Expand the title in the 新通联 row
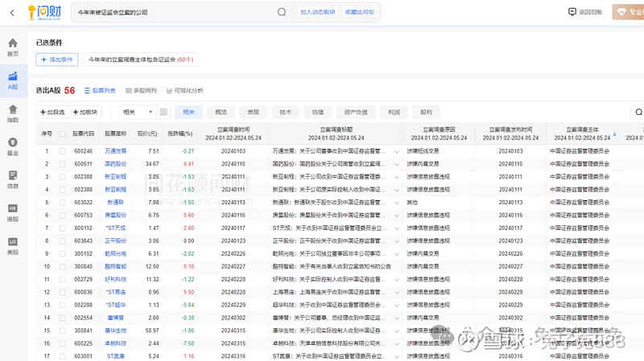The height and width of the screenshot is (361, 644). 397,203
